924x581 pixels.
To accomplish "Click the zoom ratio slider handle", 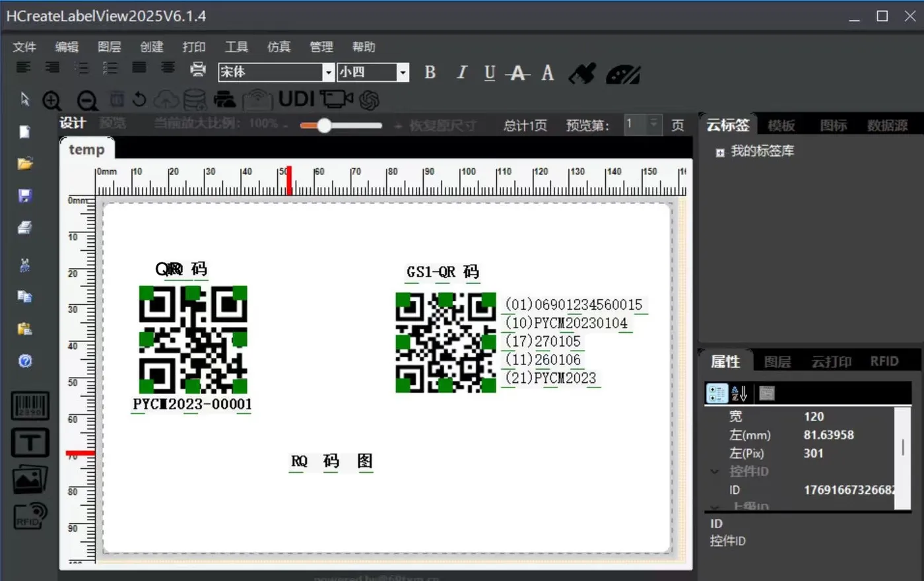I will point(324,125).
